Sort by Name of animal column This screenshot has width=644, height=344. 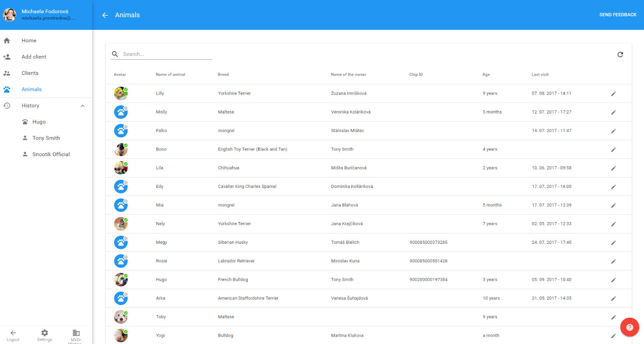170,74
